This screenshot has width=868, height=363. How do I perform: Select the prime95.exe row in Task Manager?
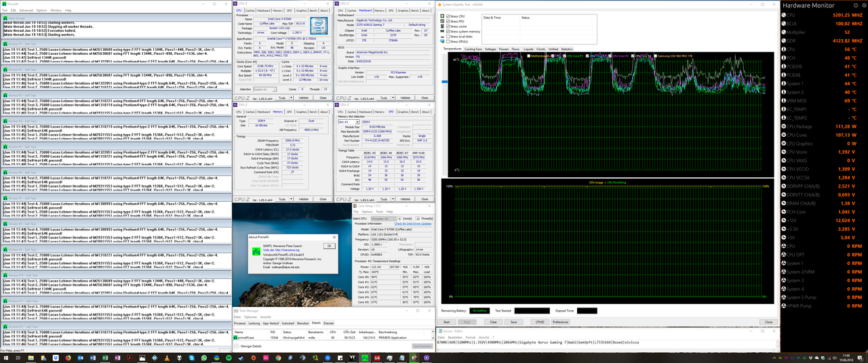pos(332,337)
